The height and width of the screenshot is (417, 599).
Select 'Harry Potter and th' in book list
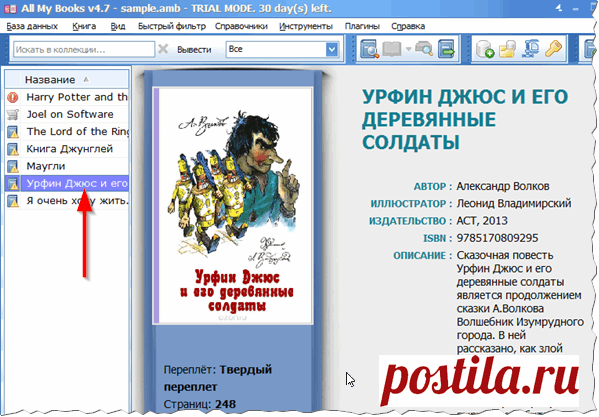point(67,97)
